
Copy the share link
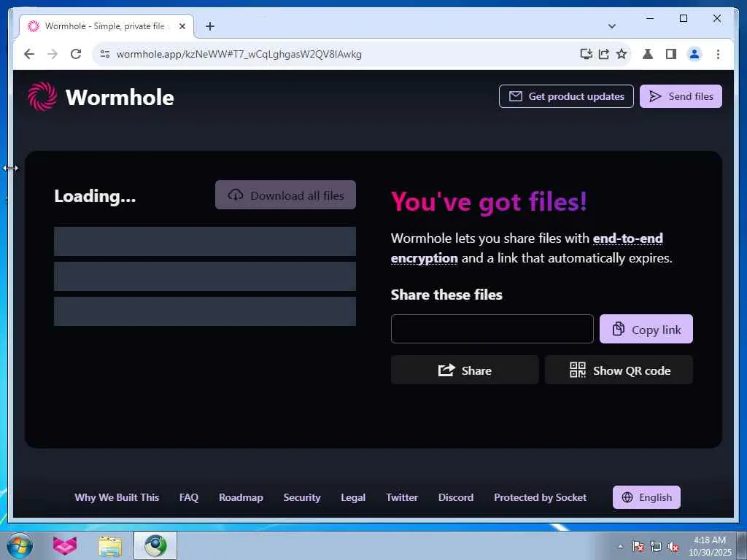[646, 329]
